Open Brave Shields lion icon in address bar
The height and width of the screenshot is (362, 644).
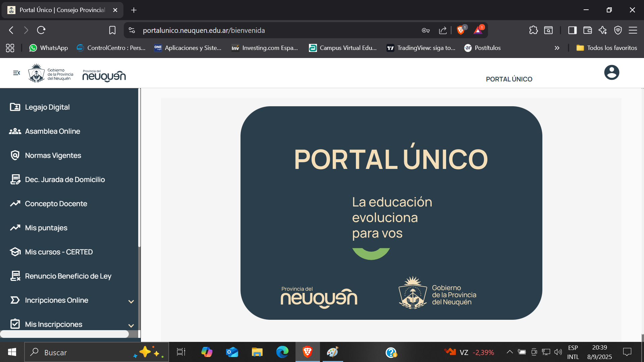tap(461, 30)
